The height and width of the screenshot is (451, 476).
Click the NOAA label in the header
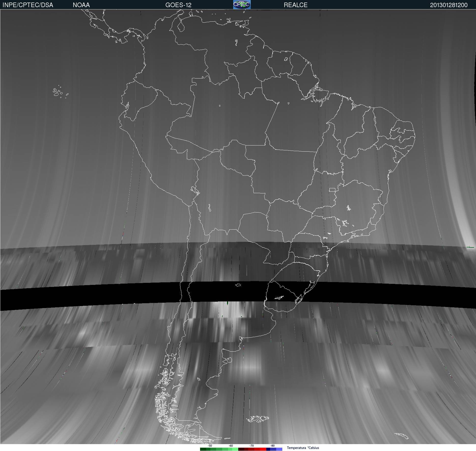(81, 5)
